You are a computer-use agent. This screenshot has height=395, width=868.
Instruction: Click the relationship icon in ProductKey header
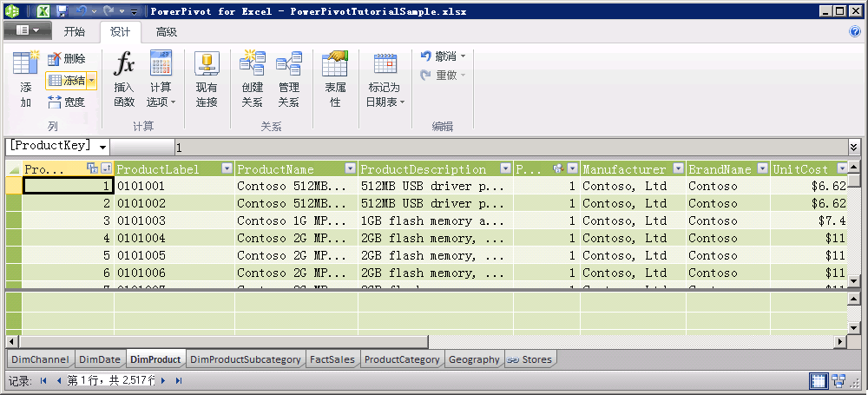tap(92, 169)
